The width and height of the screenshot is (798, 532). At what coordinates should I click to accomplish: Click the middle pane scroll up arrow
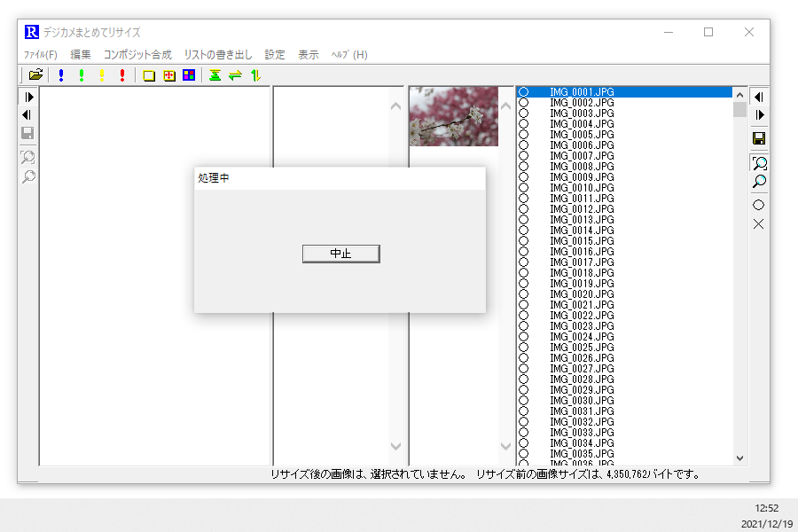click(395, 106)
